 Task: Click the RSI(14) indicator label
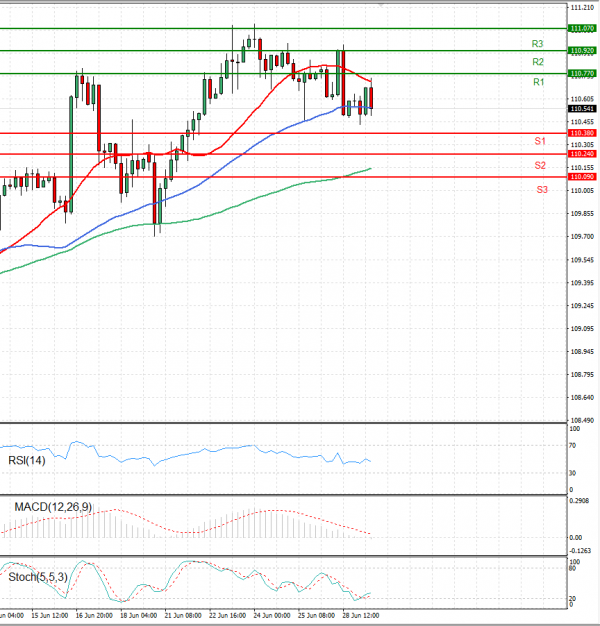coord(27,461)
